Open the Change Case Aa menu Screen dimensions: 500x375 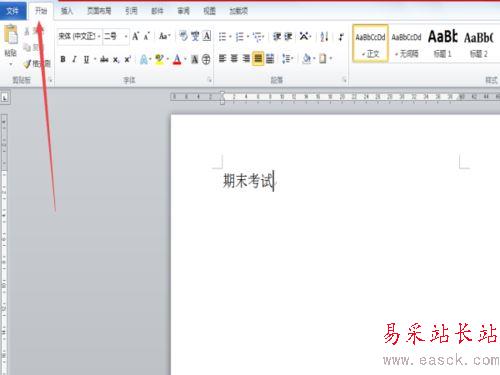click(x=164, y=36)
